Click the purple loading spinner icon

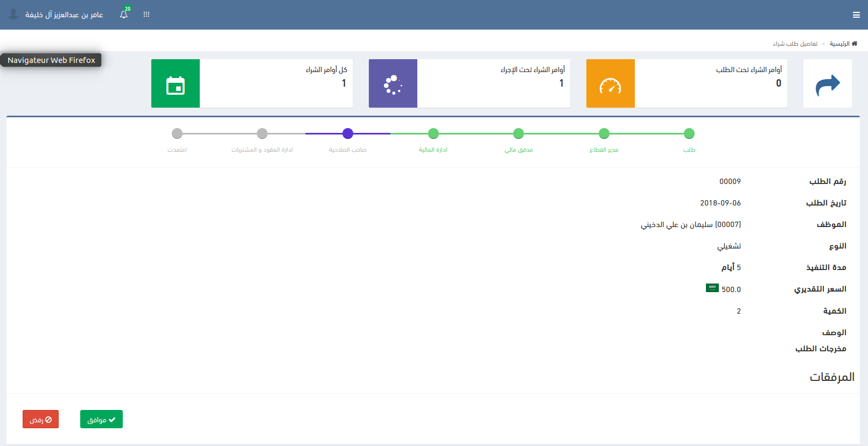[x=393, y=84]
